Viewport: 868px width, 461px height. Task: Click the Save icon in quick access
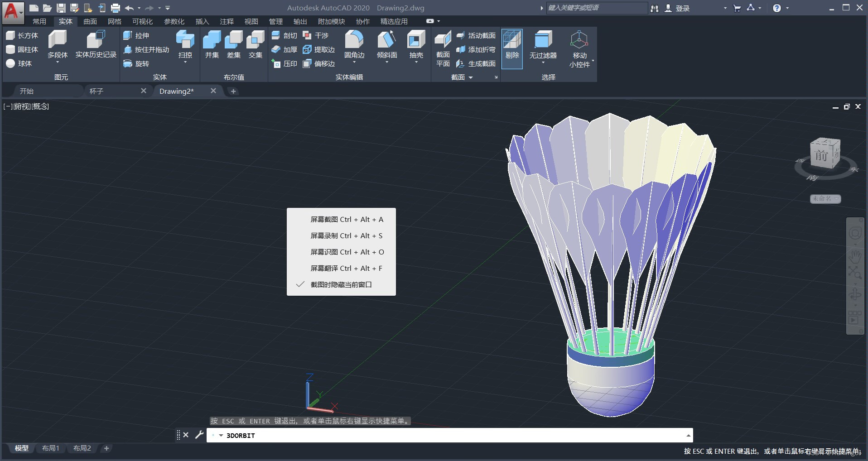(61, 8)
